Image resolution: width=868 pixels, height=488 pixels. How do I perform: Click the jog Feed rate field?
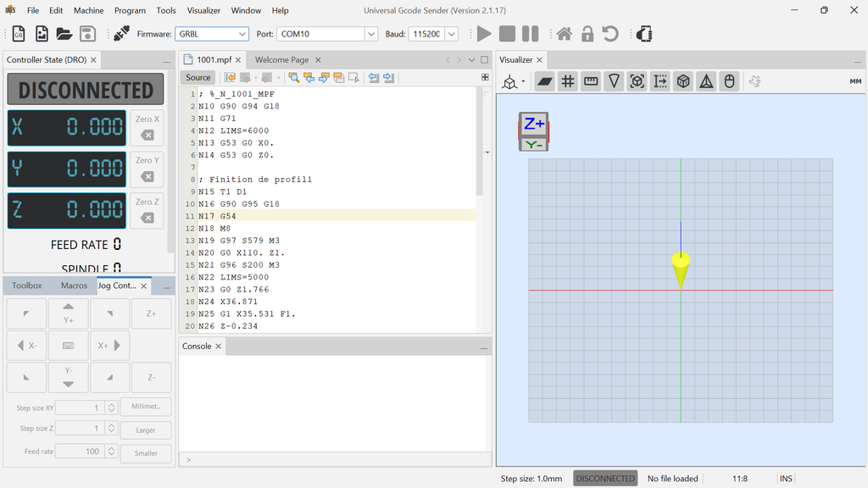click(x=81, y=452)
